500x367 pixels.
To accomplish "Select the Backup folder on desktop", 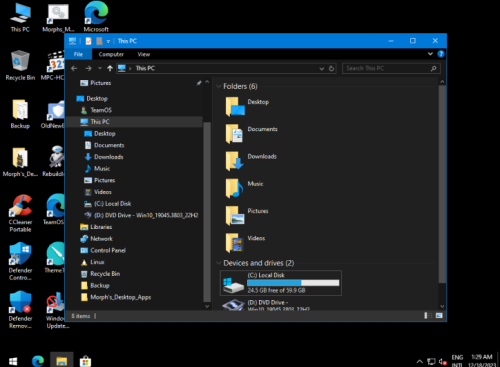I will pos(20,114).
